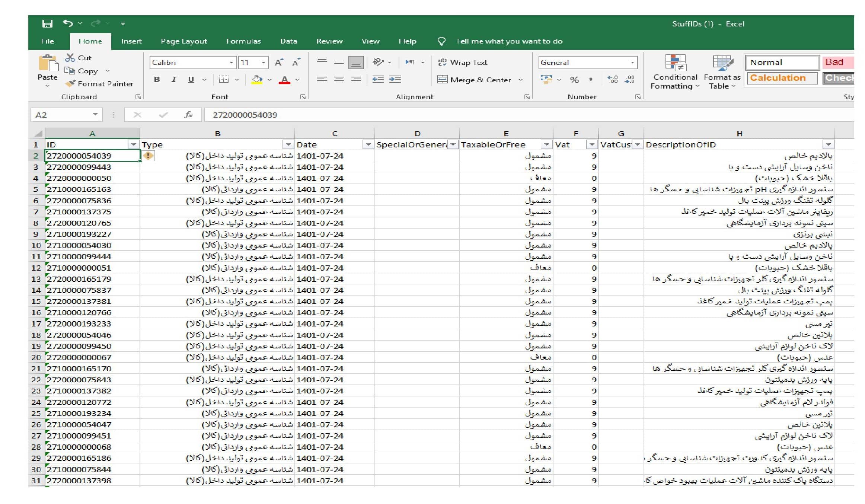Image resolution: width=865 pixels, height=504 pixels.
Task: Toggle Italic formatting
Action: tap(174, 79)
